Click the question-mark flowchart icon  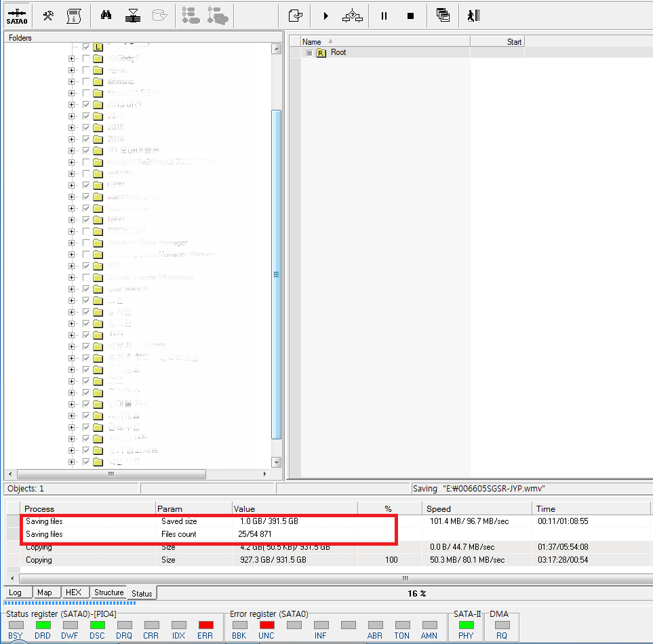[x=353, y=16]
